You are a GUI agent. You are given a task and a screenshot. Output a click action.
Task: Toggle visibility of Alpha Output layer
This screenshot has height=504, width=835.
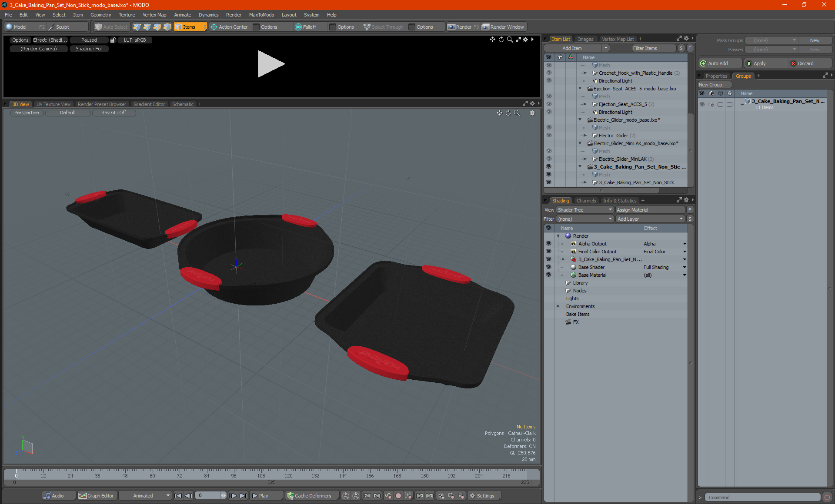(x=548, y=244)
